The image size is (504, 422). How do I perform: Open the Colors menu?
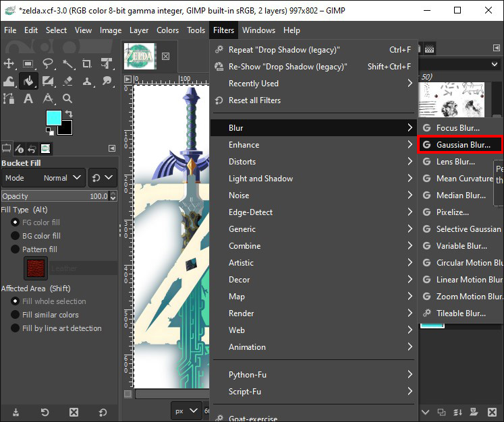click(x=167, y=30)
